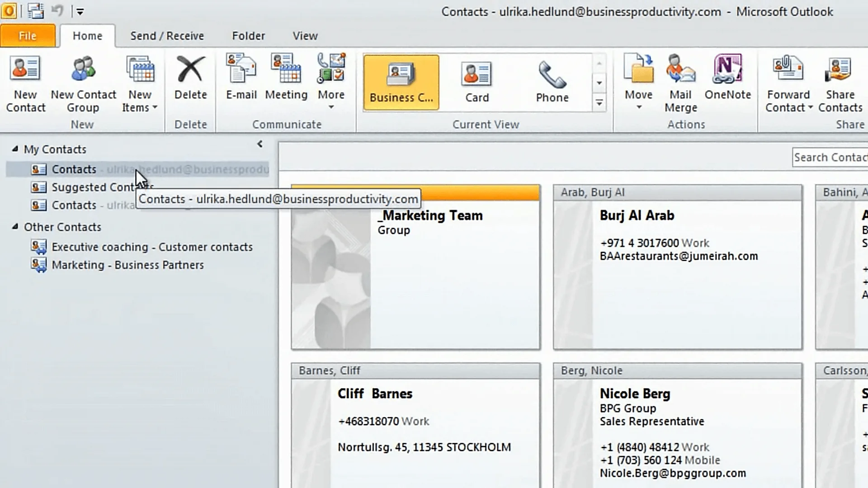Screen dimensions: 868x488
Task: Collapse the Other Contacts group
Action: point(15,226)
